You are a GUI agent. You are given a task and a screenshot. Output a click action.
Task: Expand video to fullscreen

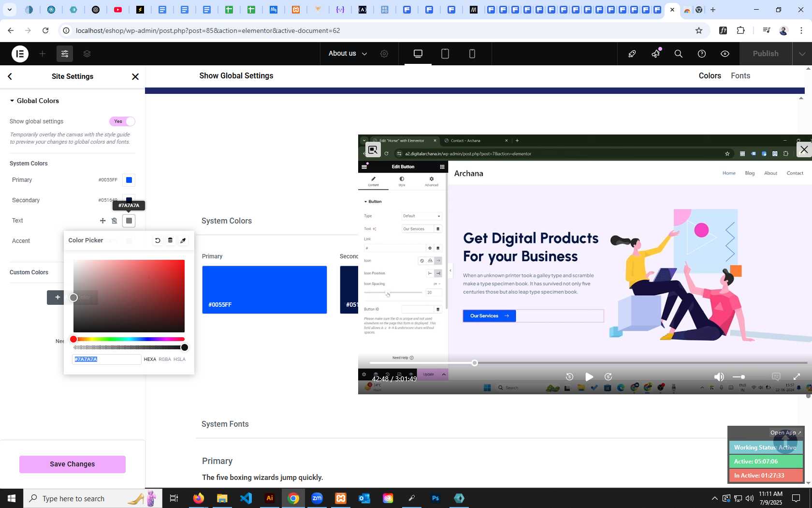click(x=797, y=377)
